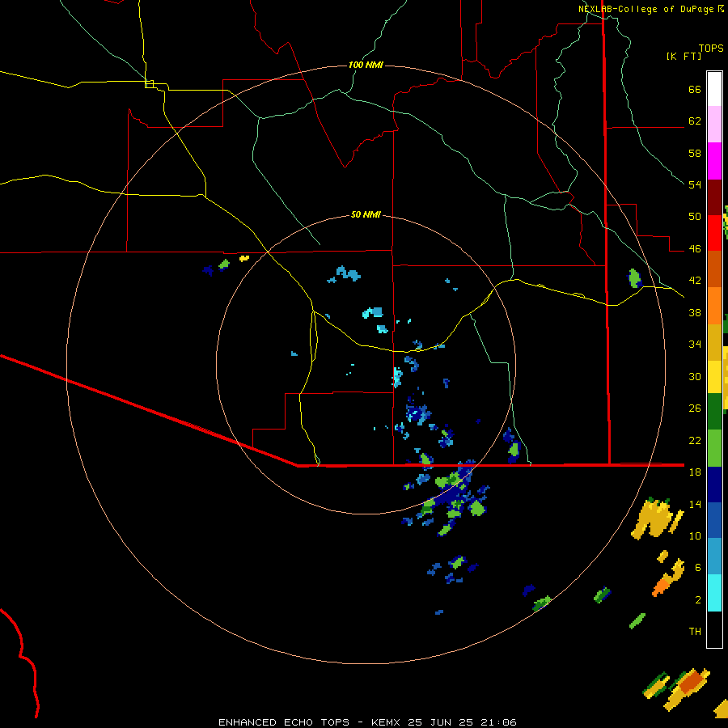Click the 38 legend value

tap(695, 312)
